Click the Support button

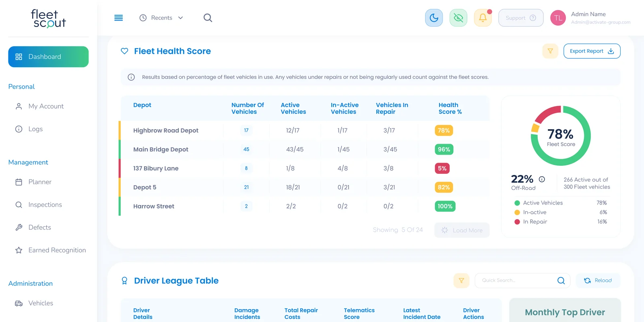(521, 18)
